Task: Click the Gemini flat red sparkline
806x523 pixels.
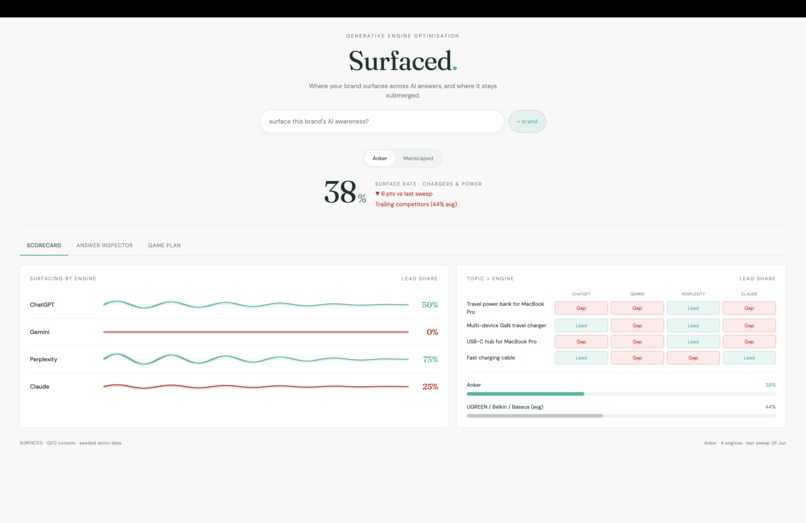Action: [256, 332]
